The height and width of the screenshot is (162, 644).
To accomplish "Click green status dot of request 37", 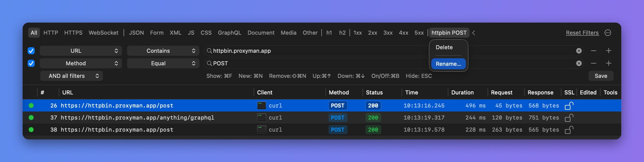I will (x=31, y=118).
